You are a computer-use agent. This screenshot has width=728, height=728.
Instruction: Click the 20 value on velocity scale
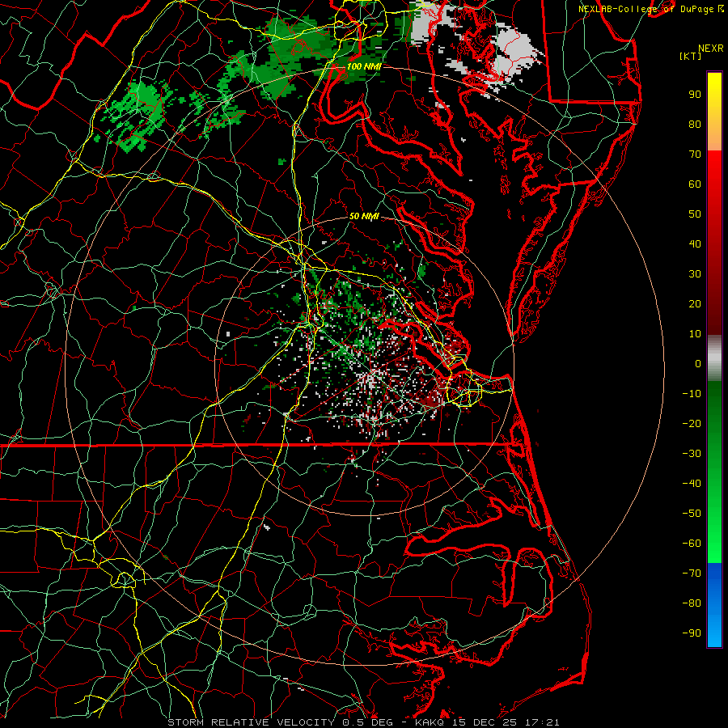click(695, 303)
